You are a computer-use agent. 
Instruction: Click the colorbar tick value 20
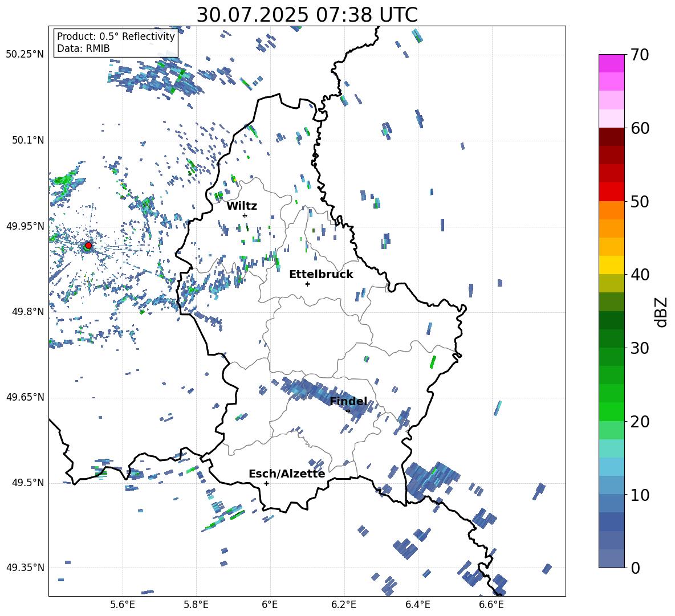640,422
